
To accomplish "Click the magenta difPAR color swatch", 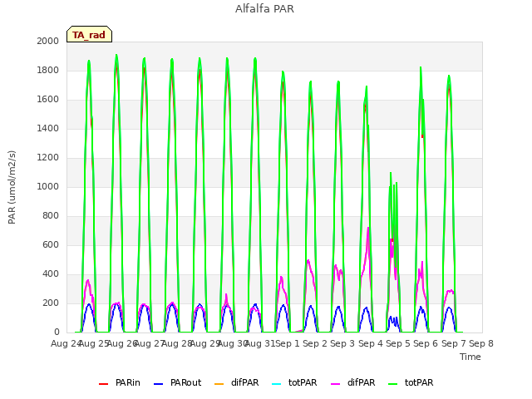I will tap(335, 384).
